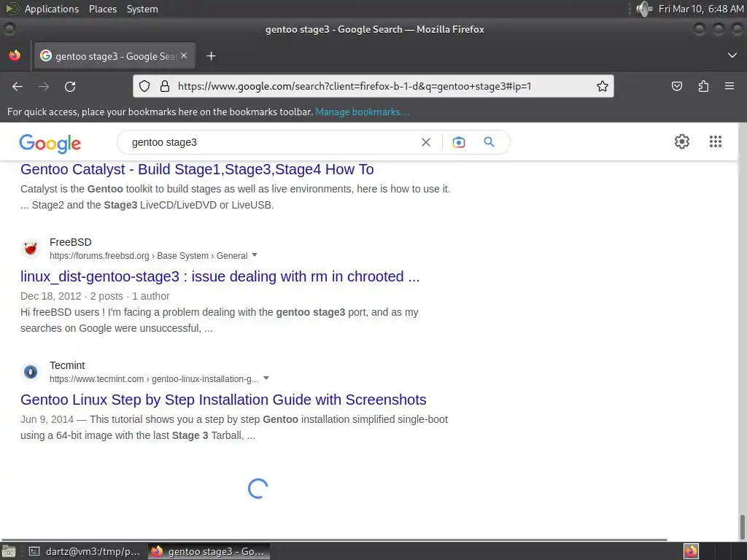The height and width of the screenshot is (560, 747).
Task: Click the volume speaker icon
Action: 644,9
